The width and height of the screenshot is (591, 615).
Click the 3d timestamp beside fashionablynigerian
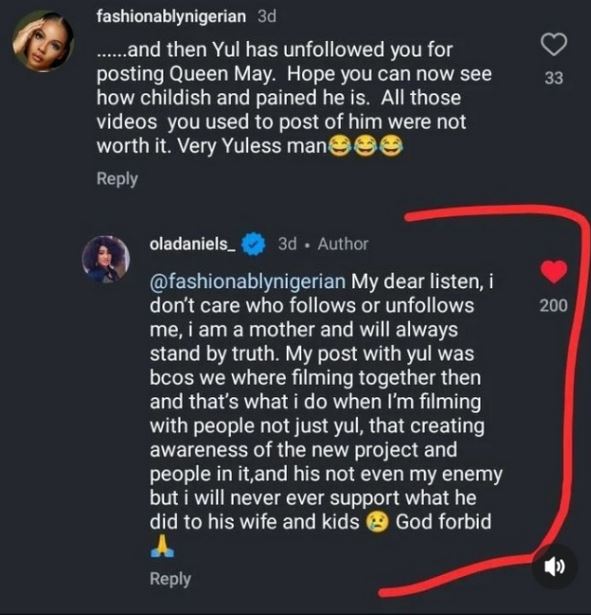pyautogui.click(x=267, y=16)
